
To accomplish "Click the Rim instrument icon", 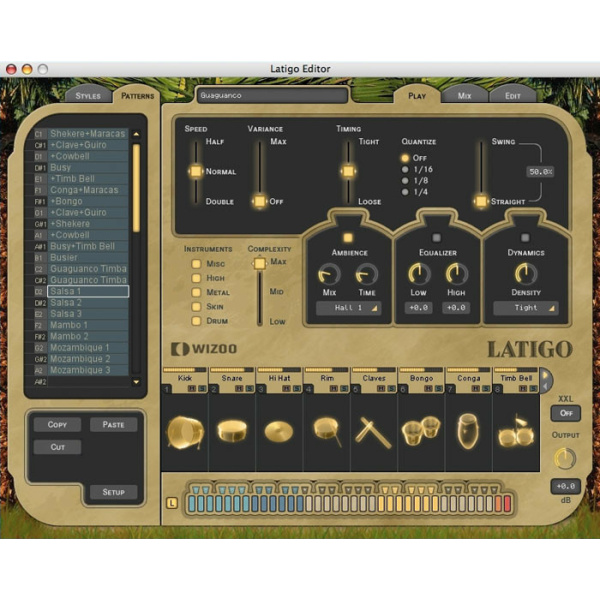I will pyautogui.click(x=327, y=432).
